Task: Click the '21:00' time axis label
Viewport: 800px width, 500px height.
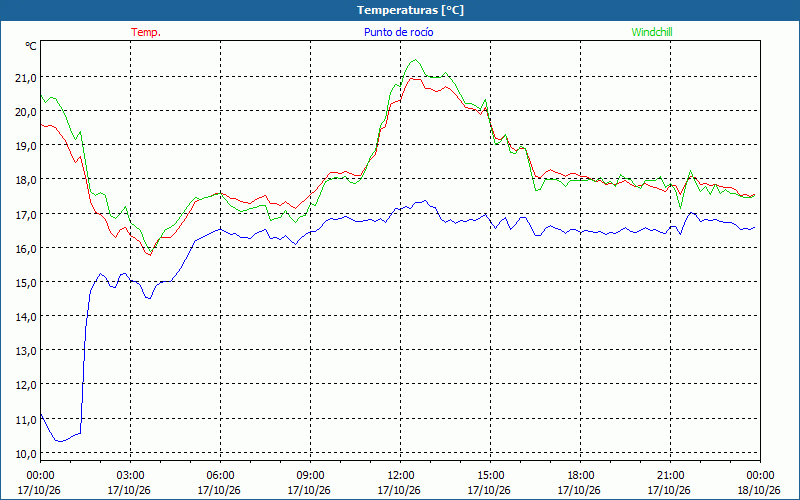Action: coord(670,476)
